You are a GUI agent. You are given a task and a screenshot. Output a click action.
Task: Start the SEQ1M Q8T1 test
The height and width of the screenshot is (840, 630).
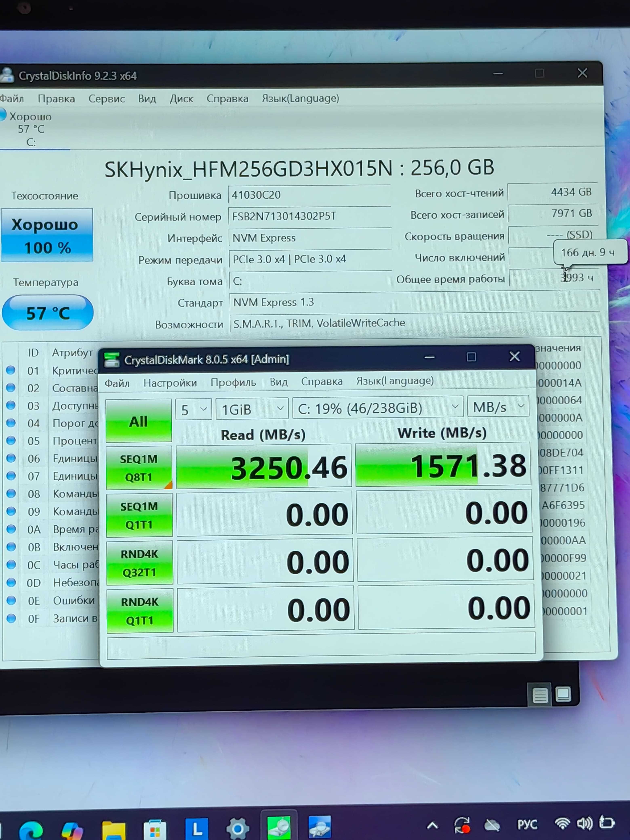tap(139, 468)
